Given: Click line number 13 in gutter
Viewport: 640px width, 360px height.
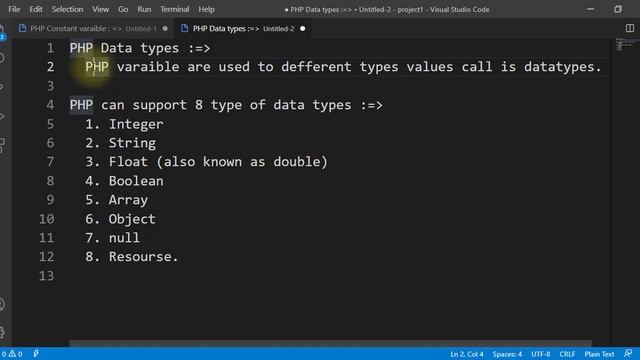Looking at the screenshot, I should pyautogui.click(x=46, y=276).
